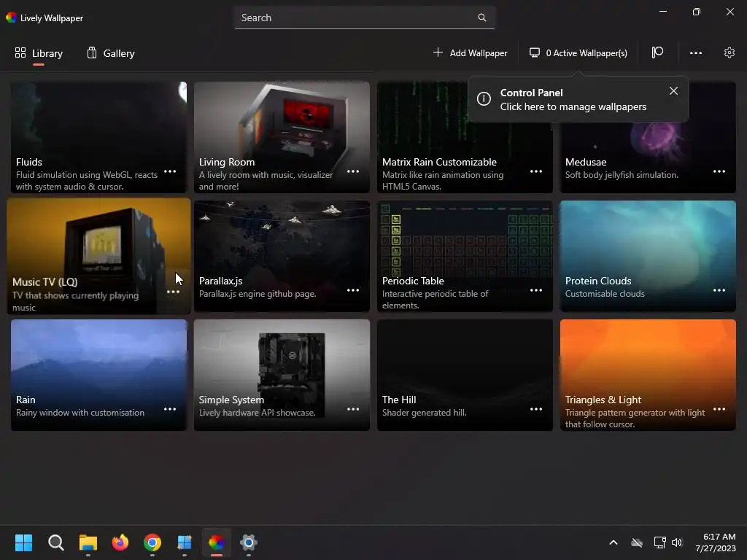Focus the Search input field
Viewport: 747px width, 560px height.
365,17
